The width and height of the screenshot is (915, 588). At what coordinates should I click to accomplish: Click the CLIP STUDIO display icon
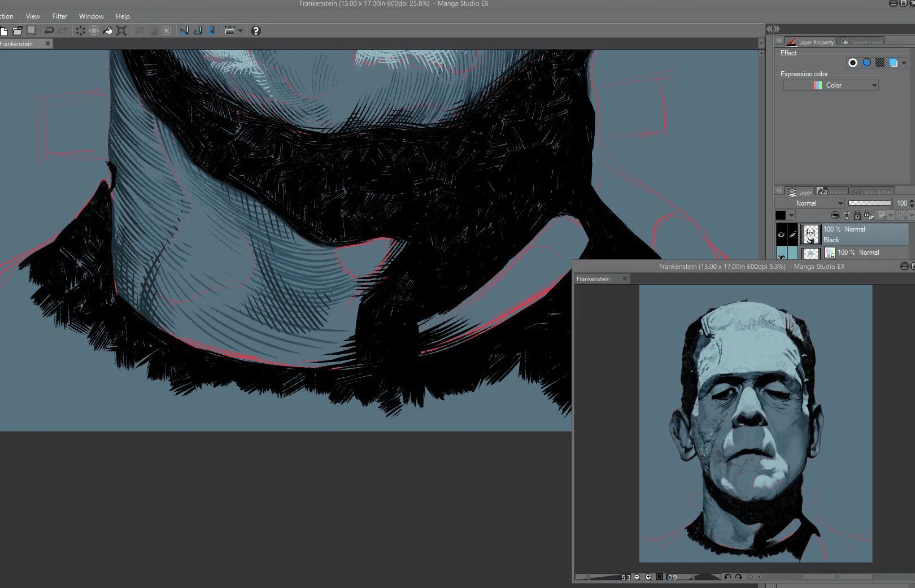[x=229, y=31]
